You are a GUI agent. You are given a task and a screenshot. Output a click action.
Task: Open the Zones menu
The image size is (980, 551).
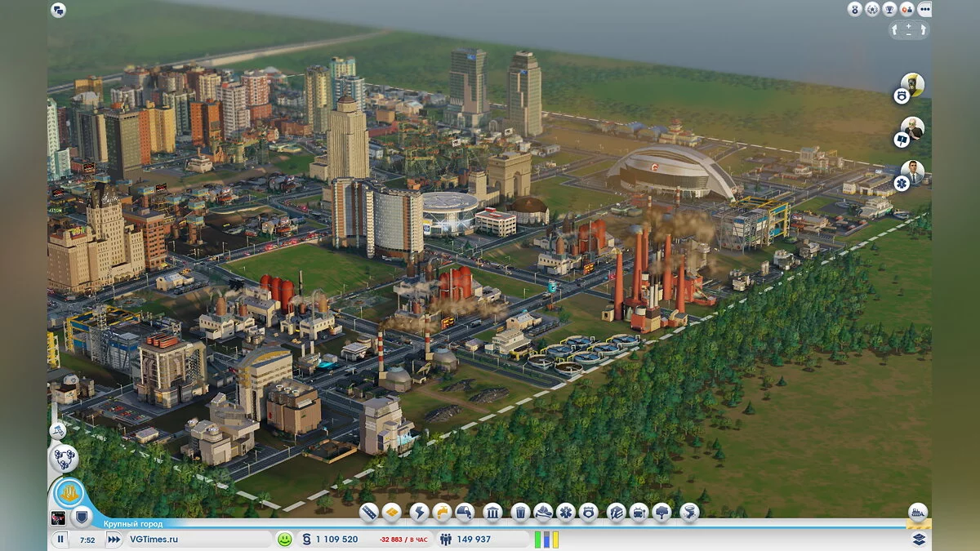coord(392,513)
